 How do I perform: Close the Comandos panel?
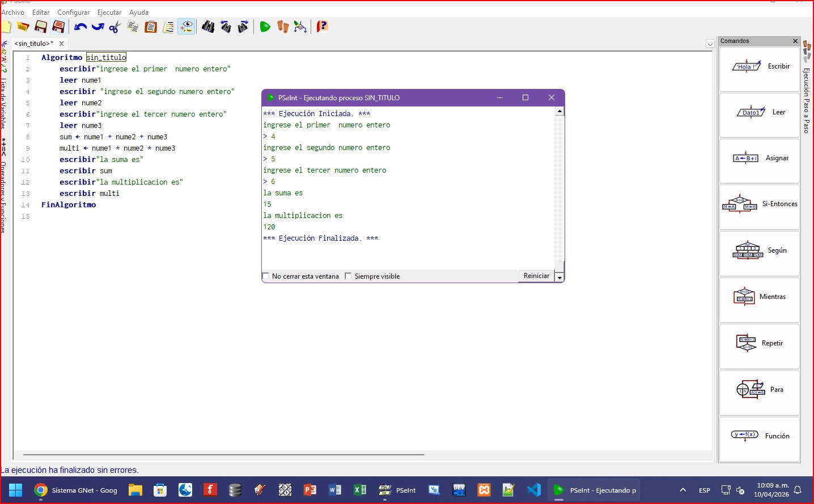pyautogui.click(x=795, y=41)
